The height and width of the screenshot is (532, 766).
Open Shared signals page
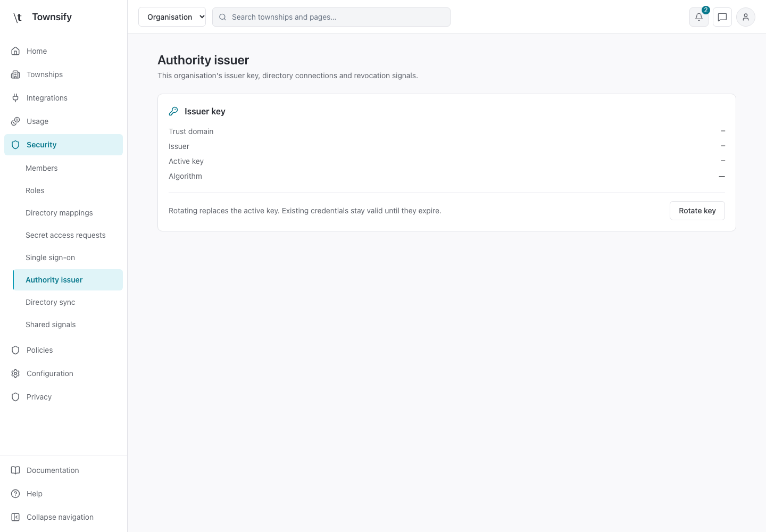point(68,325)
